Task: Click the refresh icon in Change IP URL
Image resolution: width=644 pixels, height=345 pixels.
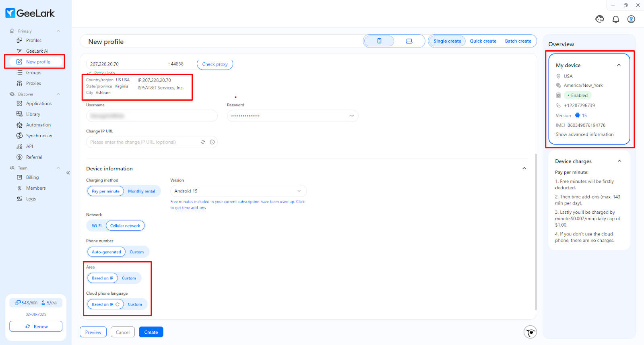Action: [203, 142]
